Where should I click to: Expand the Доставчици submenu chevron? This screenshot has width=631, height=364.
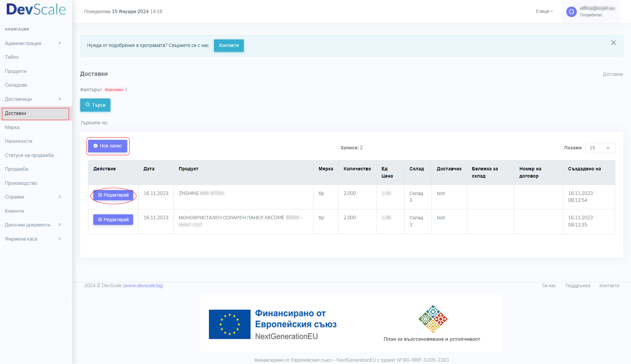pos(59,99)
